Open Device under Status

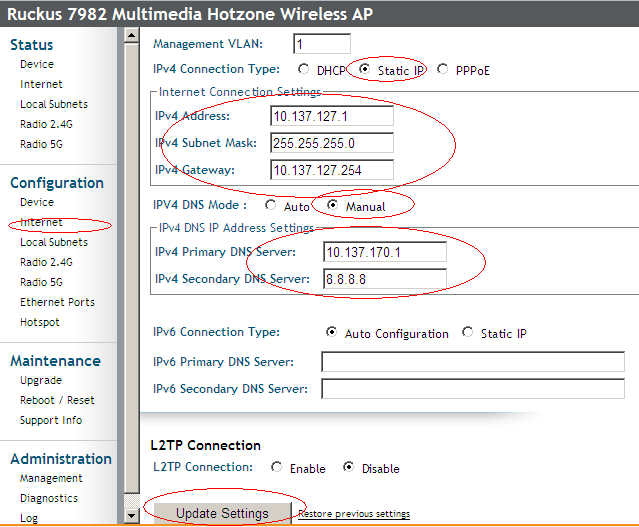(37, 64)
